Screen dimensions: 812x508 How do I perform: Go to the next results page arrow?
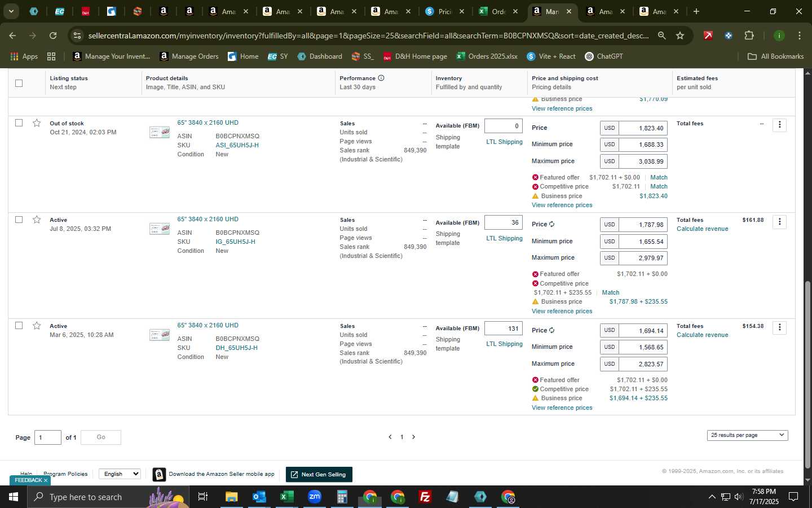(x=413, y=437)
